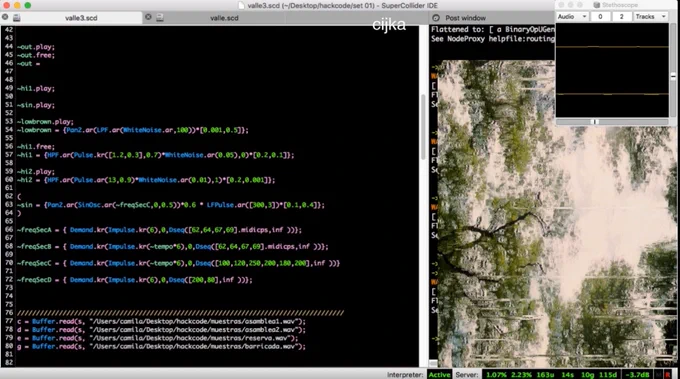Click the Buffer.read line for asamblea2.wav

pyautogui.click(x=161, y=330)
